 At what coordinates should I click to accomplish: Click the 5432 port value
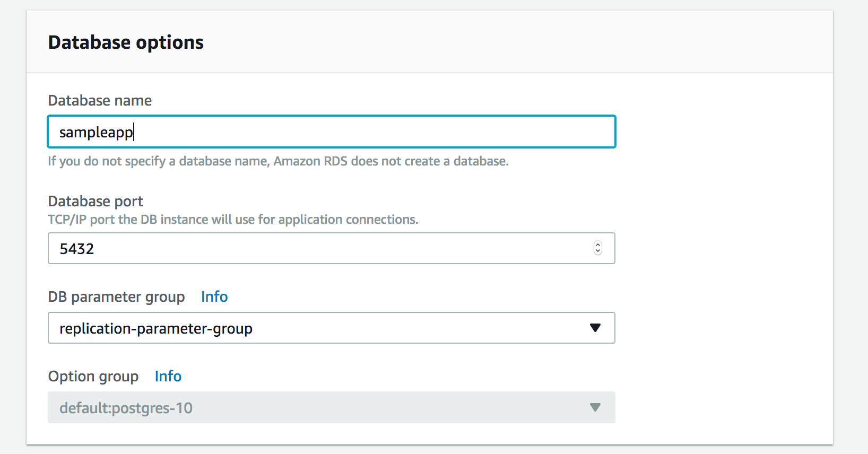pyautogui.click(x=77, y=249)
